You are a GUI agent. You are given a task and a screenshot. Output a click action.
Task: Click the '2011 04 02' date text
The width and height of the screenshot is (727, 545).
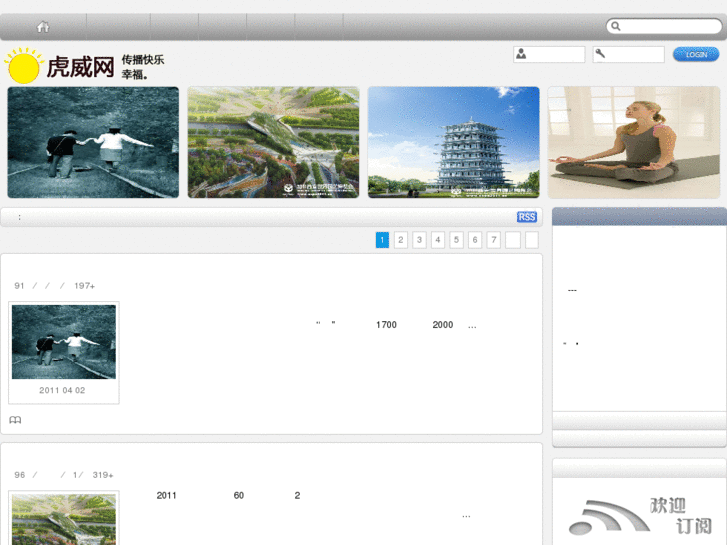point(62,391)
